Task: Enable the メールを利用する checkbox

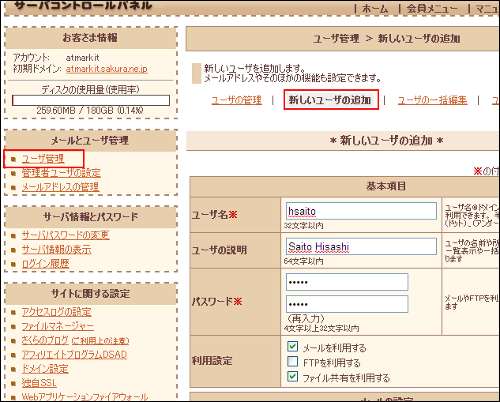Action: [x=292, y=347]
